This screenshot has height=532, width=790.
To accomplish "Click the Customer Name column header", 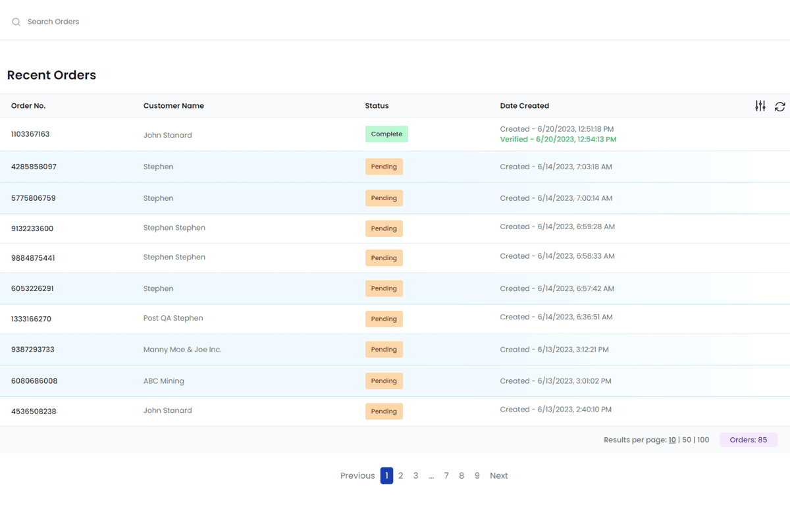I will (174, 106).
